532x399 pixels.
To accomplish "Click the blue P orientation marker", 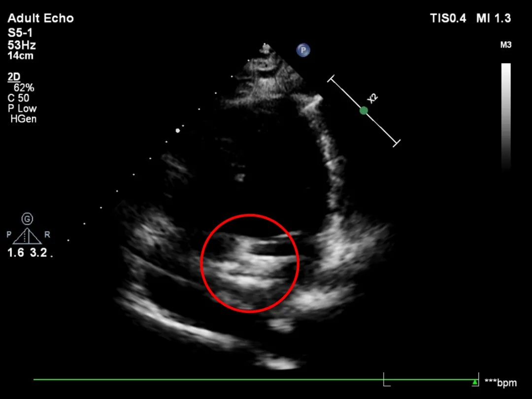I will coord(303,50).
